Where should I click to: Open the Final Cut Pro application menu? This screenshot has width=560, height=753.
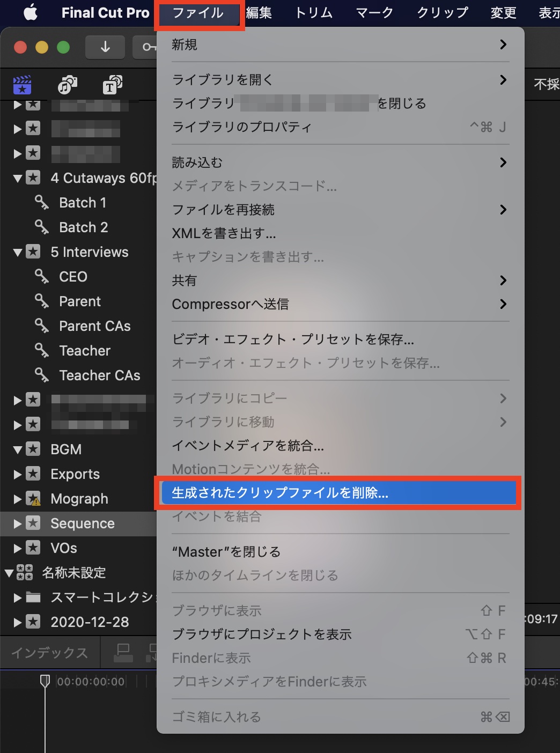point(105,12)
